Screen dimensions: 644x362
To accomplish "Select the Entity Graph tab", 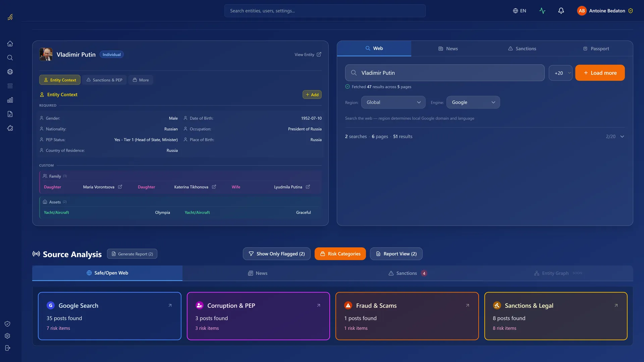I will click(x=558, y=273).
